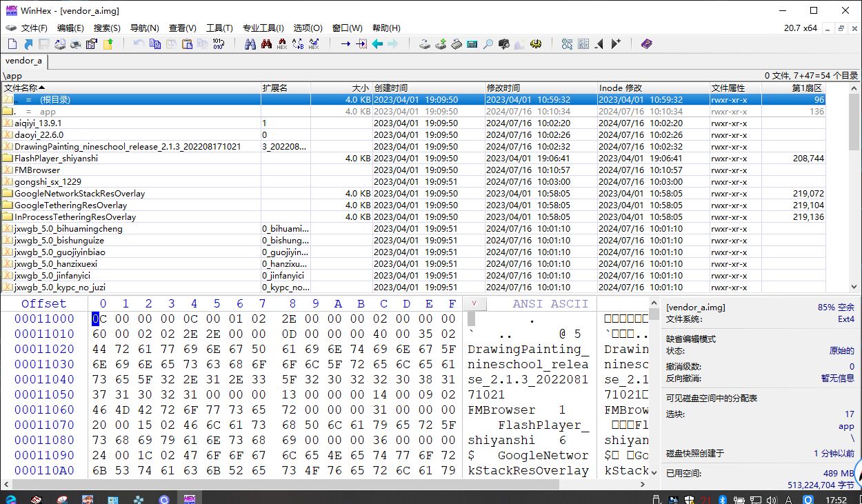Viewport: 862px width, 504px height.
Task: Click the teal Back navigation arrow
Action: point(377,44)
